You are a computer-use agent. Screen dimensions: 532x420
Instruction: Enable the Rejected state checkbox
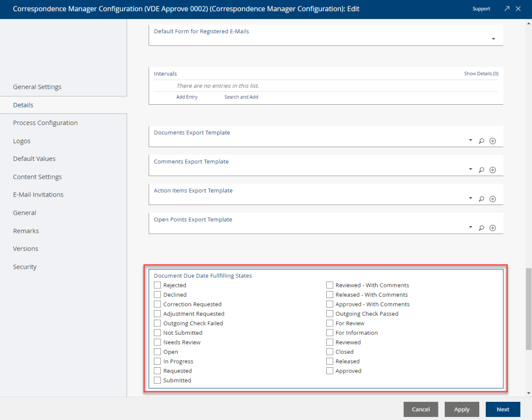coord(157,285)
